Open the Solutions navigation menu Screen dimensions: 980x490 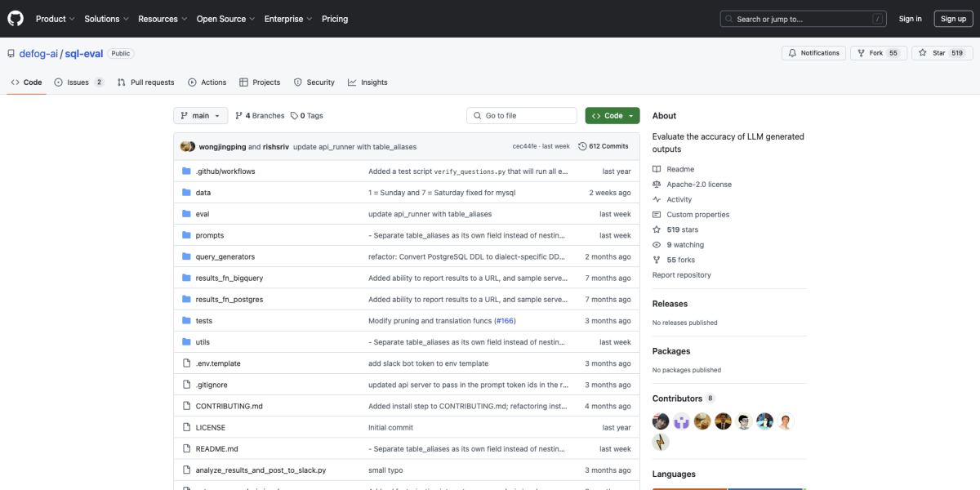click(x=106, y=19)
